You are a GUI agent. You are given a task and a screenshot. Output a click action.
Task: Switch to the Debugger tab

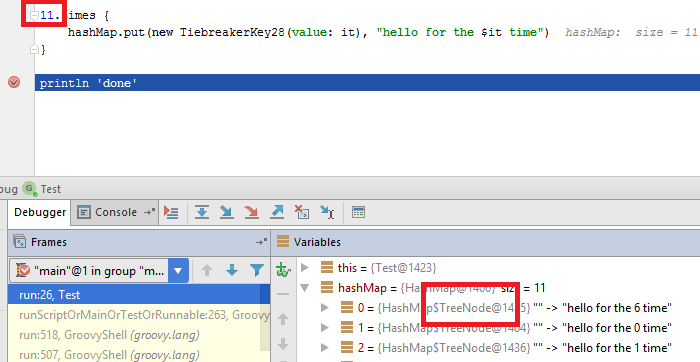click(x=40, y=212)
